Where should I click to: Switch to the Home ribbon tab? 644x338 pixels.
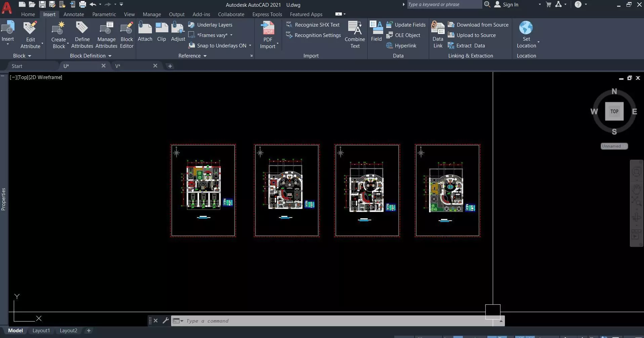pos(28,14)
